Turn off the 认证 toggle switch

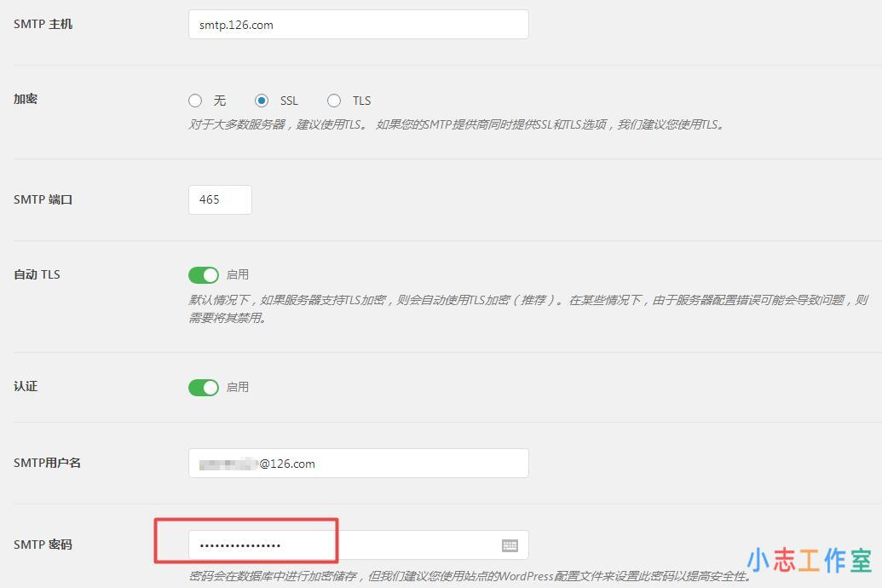[204, 388]
